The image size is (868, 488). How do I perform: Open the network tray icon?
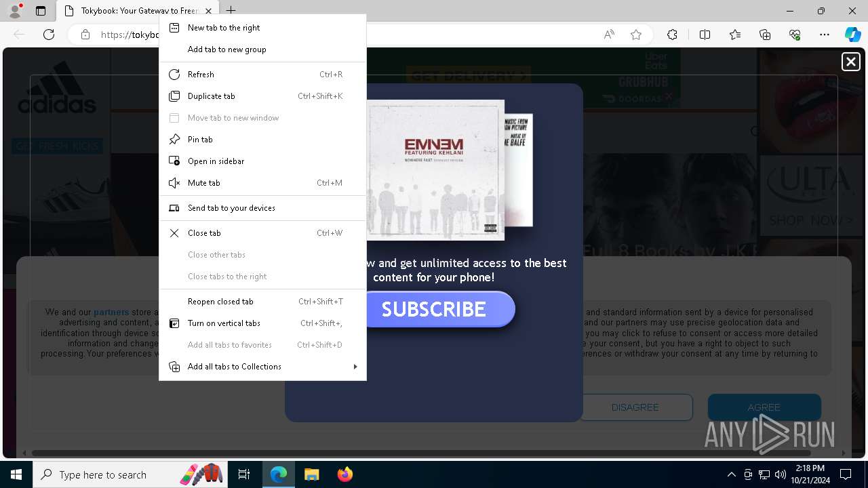(764, 474)
